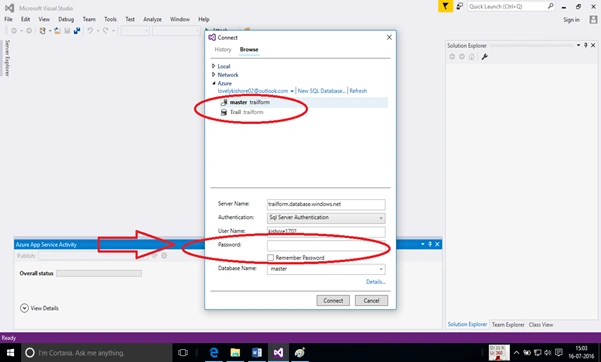Expand View Details in Azure Activity panel

(x=24, y=308)
